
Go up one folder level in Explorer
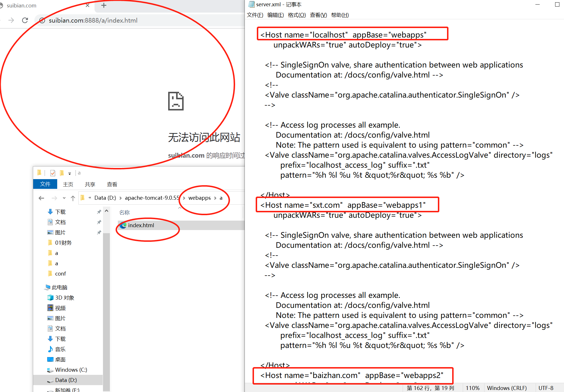point(73,198)
